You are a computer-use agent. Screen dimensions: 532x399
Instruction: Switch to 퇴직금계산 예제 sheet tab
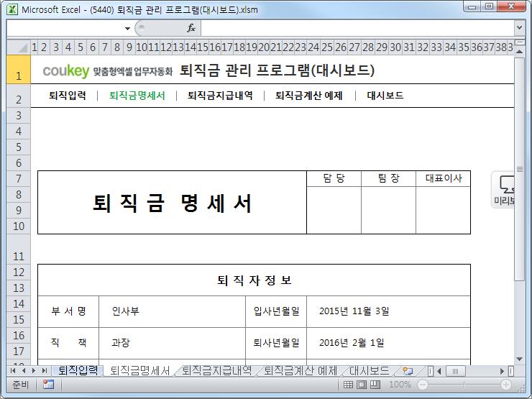pos(301,370)
